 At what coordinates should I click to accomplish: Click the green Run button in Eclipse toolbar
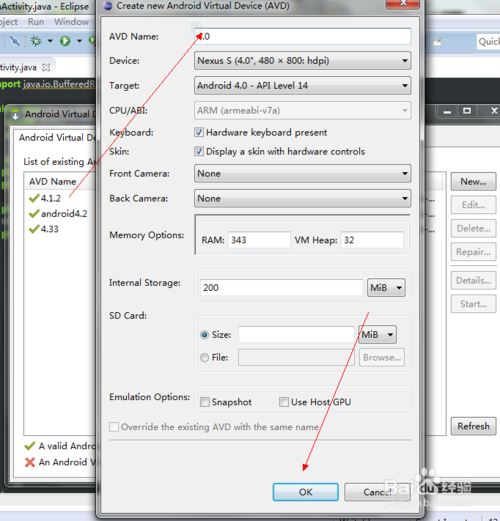point(65,41)
